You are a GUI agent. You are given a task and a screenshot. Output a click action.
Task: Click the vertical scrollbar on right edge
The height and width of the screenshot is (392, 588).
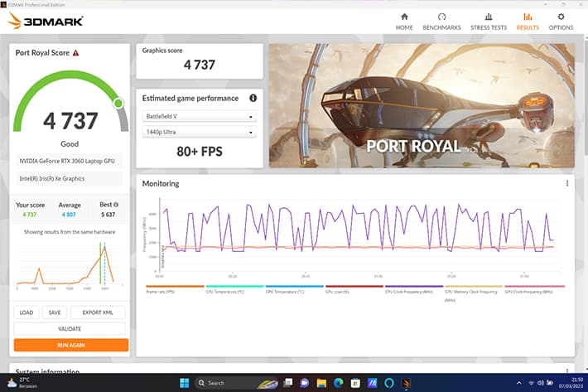point(586,202)
